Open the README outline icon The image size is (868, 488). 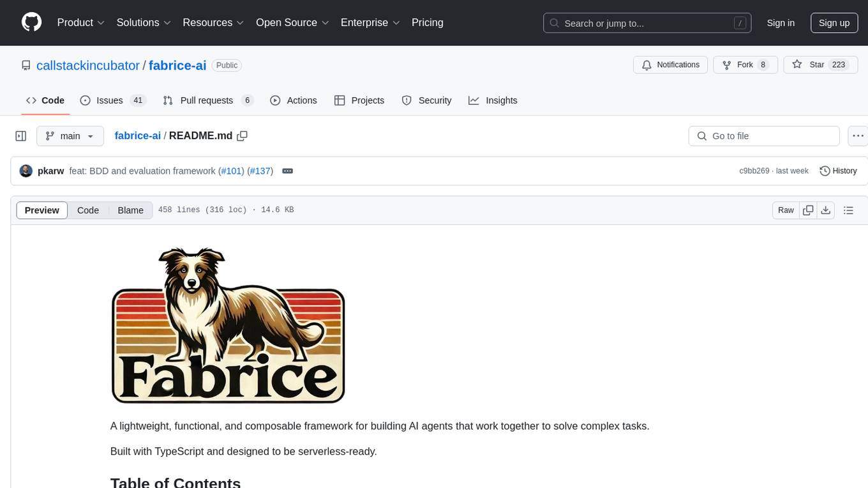[x=848, y=210]
